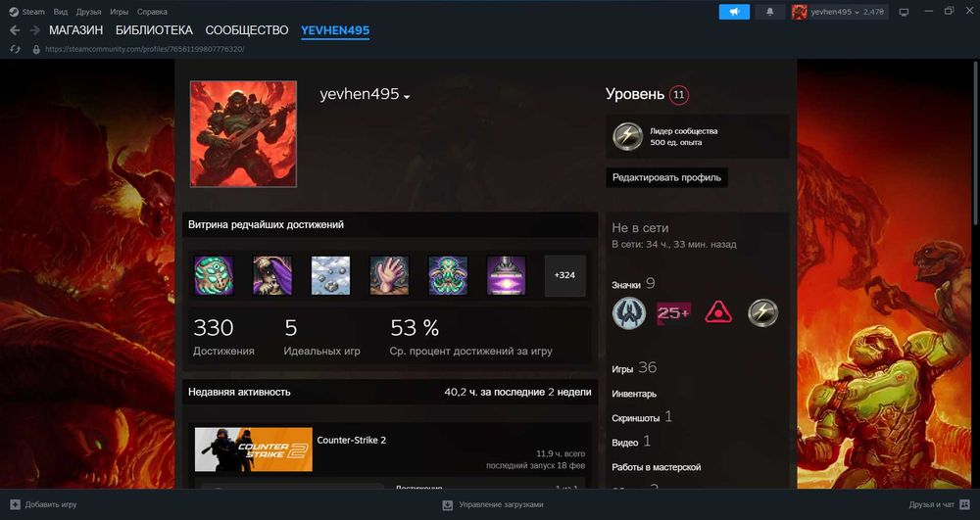Open the Steam menu

[x=33, y=12]
